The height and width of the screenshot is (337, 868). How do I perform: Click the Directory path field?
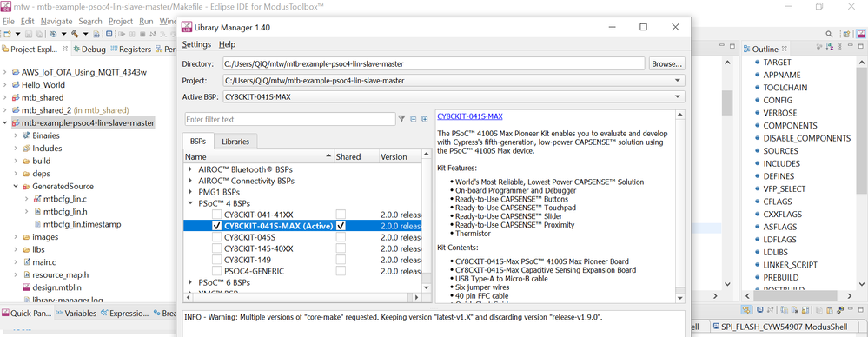(434, 63)
